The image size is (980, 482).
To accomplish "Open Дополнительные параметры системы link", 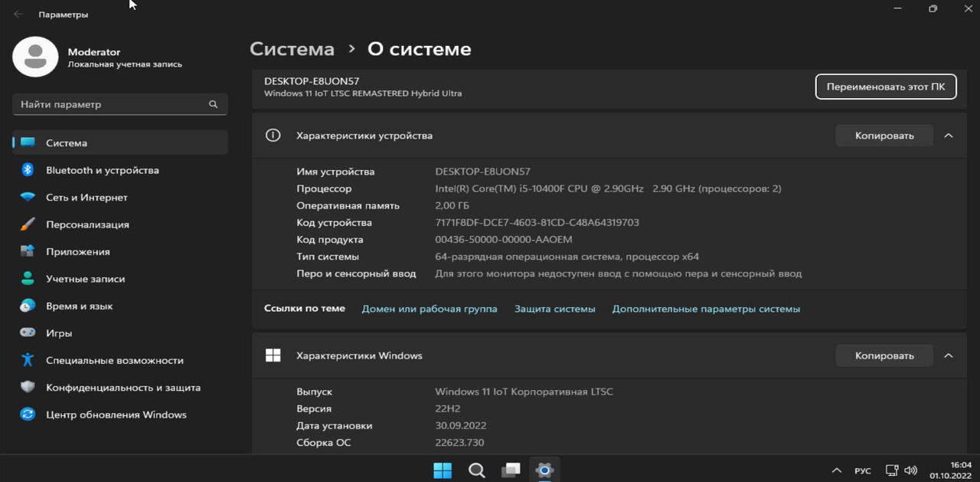I will (706, 309).
